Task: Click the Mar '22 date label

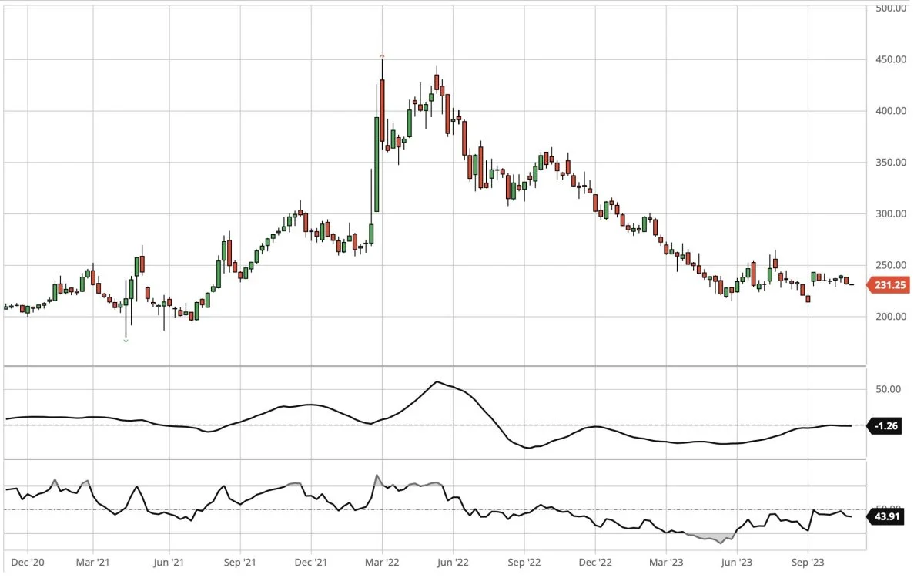Action: click(382, 562)
